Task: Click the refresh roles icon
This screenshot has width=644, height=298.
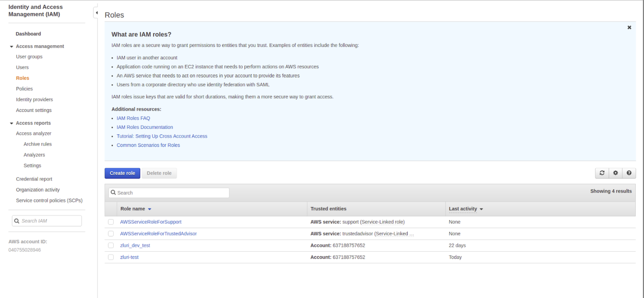Action: pos(602,173)
